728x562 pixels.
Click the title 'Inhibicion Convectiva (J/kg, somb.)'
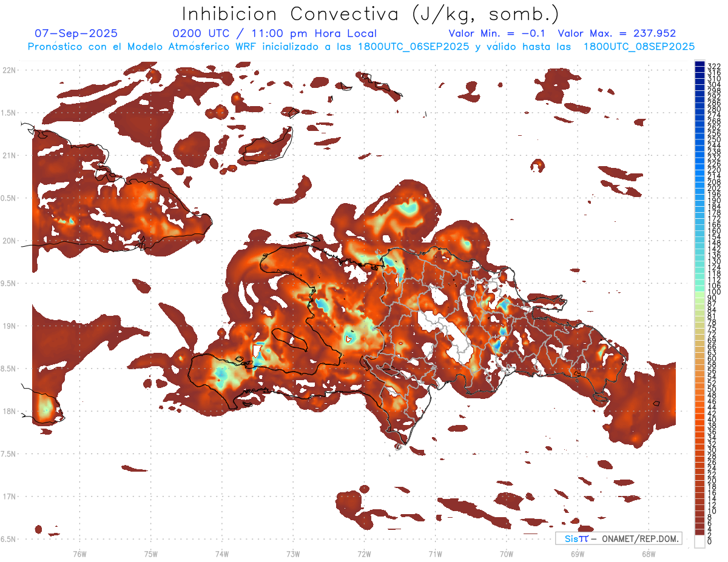[371, 14]
